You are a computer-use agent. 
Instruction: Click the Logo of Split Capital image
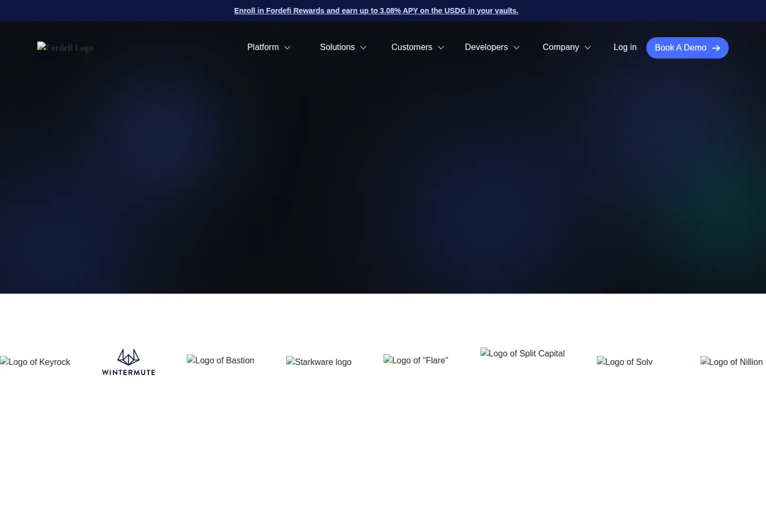[x=522, y=353]
